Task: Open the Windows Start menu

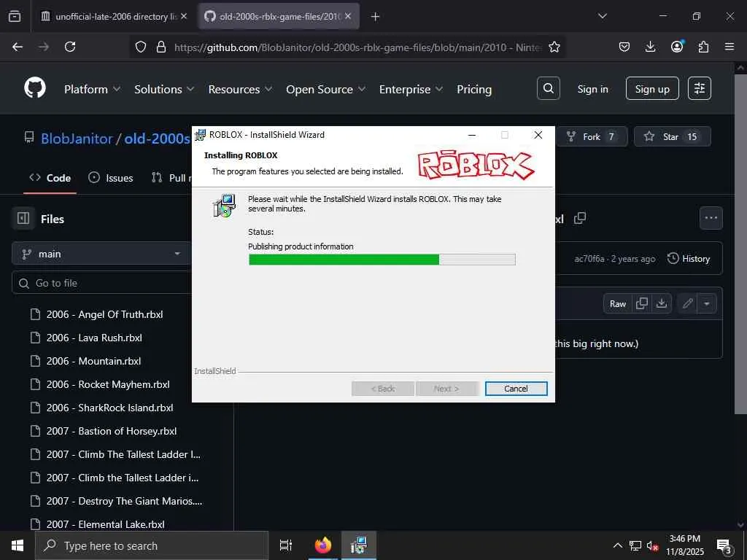Action: [18, 545]
